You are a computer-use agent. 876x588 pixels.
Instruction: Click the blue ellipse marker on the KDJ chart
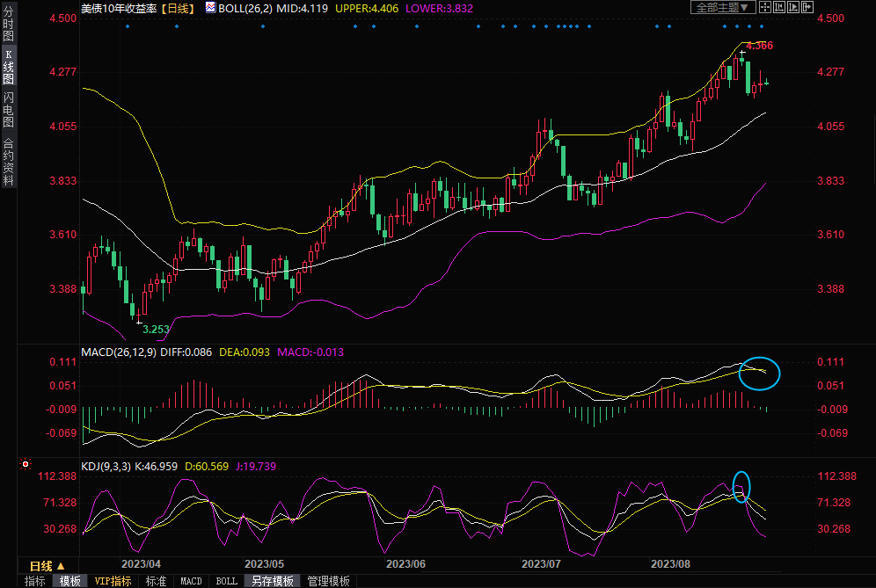741,485
